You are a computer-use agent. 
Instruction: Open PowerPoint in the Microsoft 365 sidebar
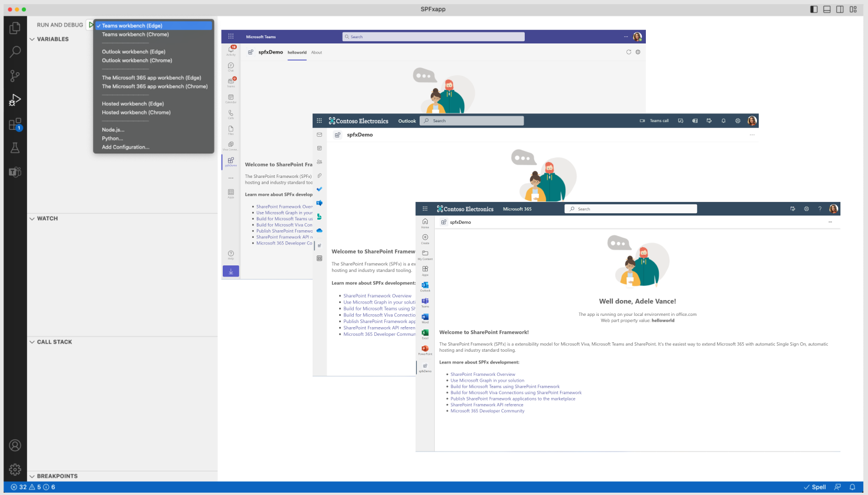click(425, 349)
